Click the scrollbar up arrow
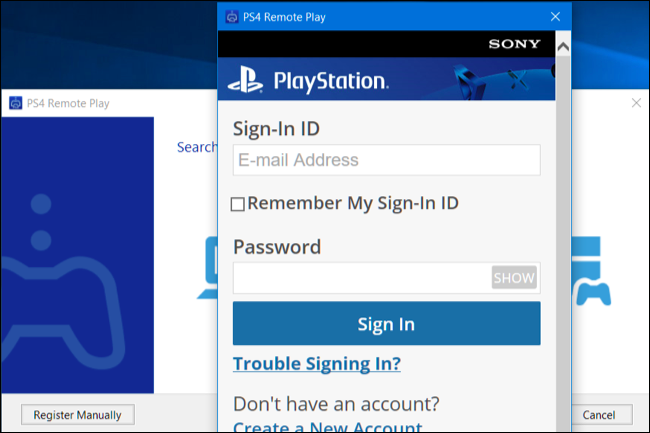The image size is (650, 433). tap(564, 46)
